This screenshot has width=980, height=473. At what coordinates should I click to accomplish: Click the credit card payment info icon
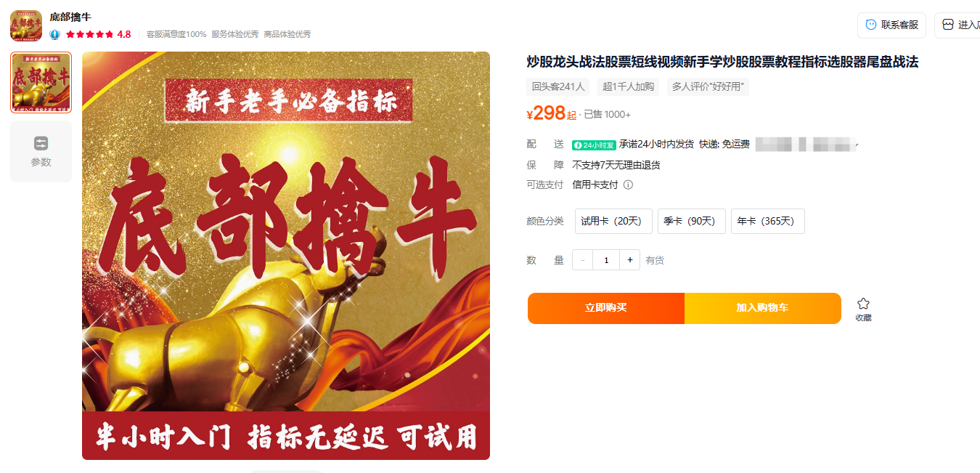[628, 185]
